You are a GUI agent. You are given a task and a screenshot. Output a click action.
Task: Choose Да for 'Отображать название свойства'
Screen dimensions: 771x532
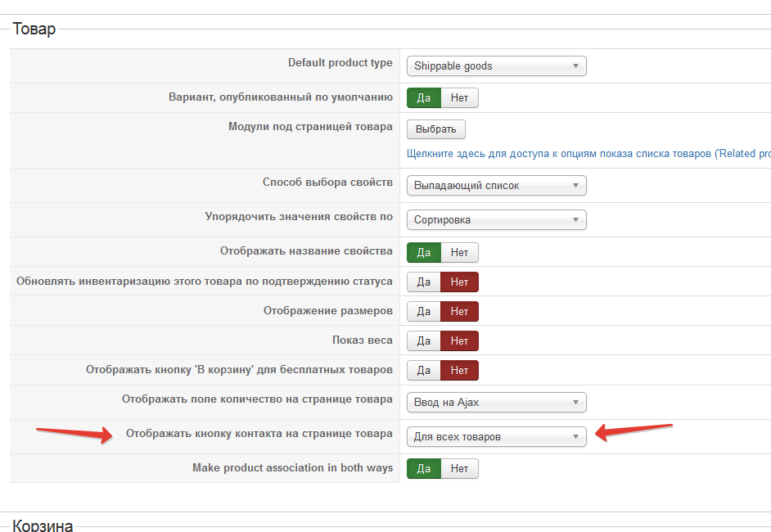click(424, 252)
